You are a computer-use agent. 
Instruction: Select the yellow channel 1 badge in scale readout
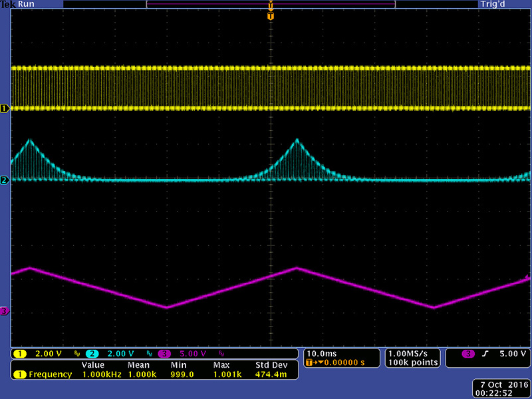click(20, 354)
